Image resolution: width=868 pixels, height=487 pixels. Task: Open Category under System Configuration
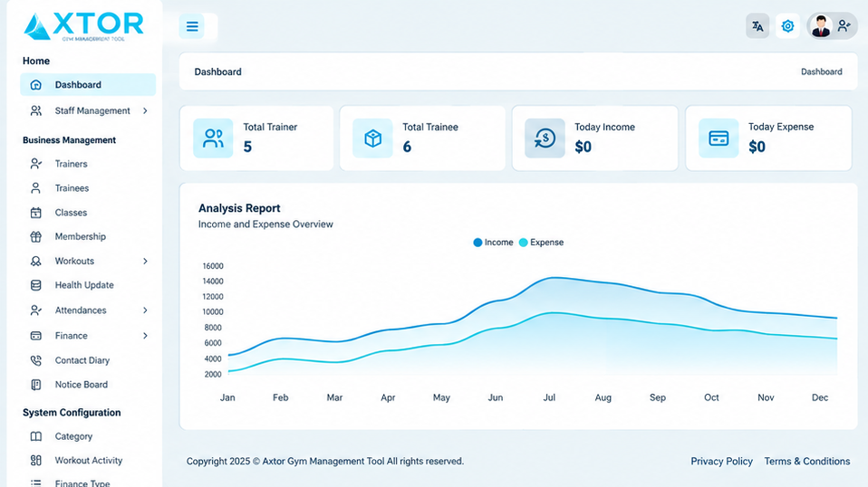(x=73, y=436)
